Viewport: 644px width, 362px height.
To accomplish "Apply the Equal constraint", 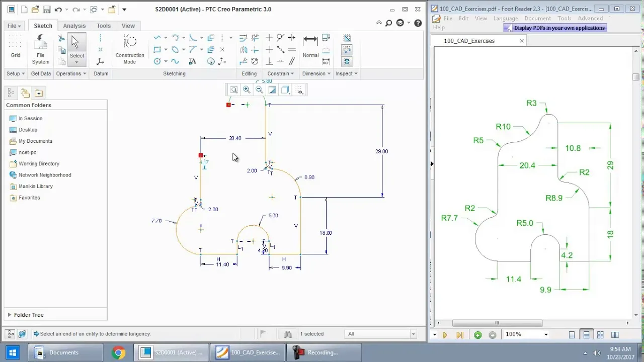I will pos(292,50).
